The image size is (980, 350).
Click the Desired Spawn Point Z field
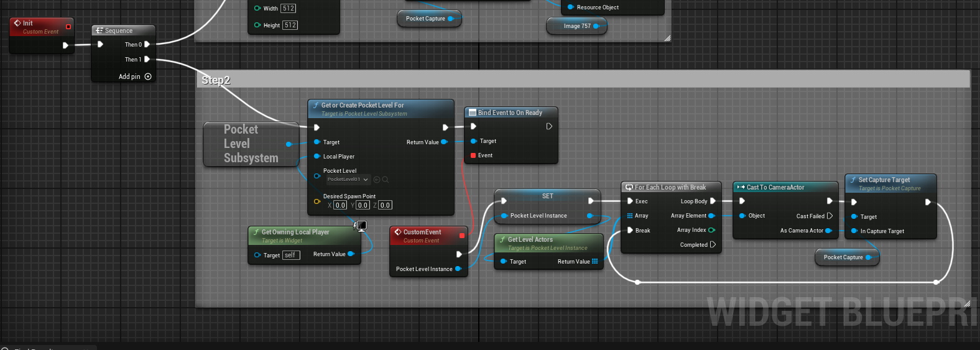point(386,205)
